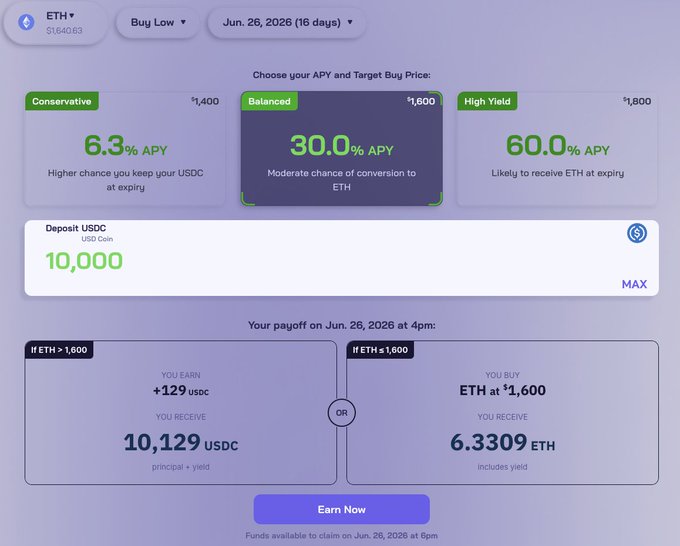This screenshot has height=546, width=680.
Task: Click Likely to receive ETH at expiry text
Action: tap(557, 173)
